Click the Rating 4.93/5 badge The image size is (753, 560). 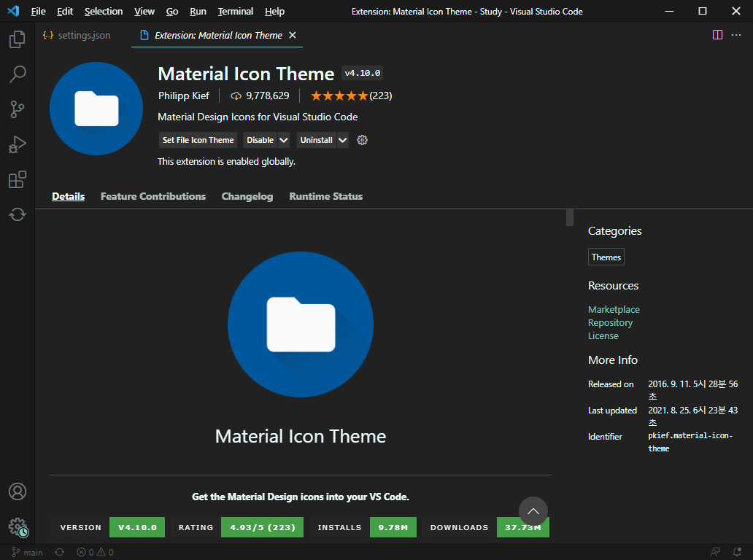[x=236, y=527]
